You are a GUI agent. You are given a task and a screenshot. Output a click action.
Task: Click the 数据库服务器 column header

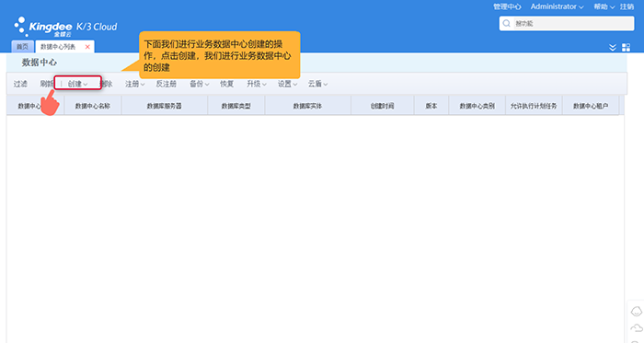[x=165, y=106]
